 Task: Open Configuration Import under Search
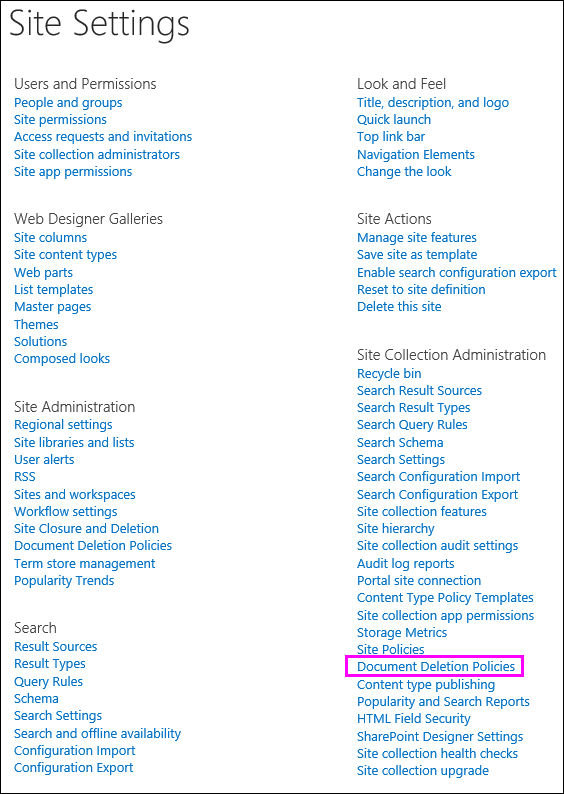click(74, 751)
